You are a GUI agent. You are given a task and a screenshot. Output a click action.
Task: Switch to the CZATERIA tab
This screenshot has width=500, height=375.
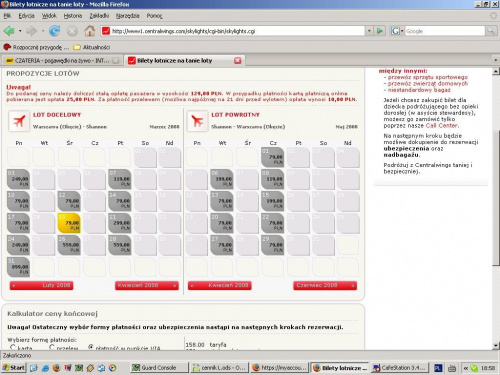click(x=62, y=61)
